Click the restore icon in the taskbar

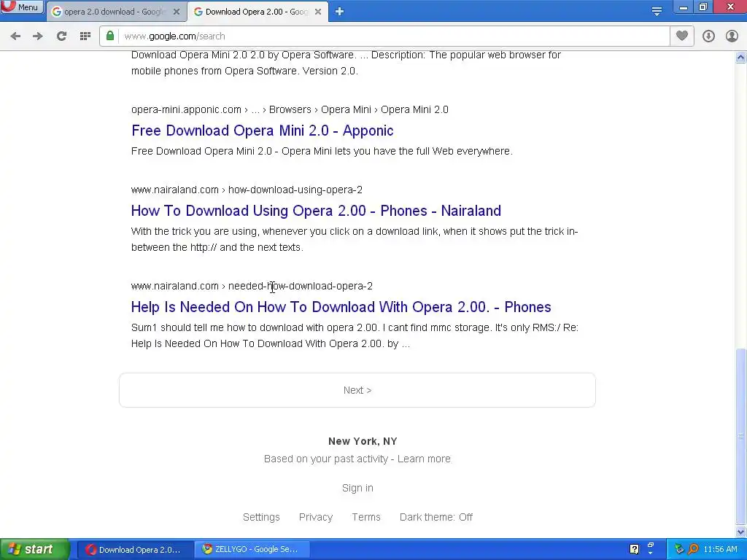651,545
